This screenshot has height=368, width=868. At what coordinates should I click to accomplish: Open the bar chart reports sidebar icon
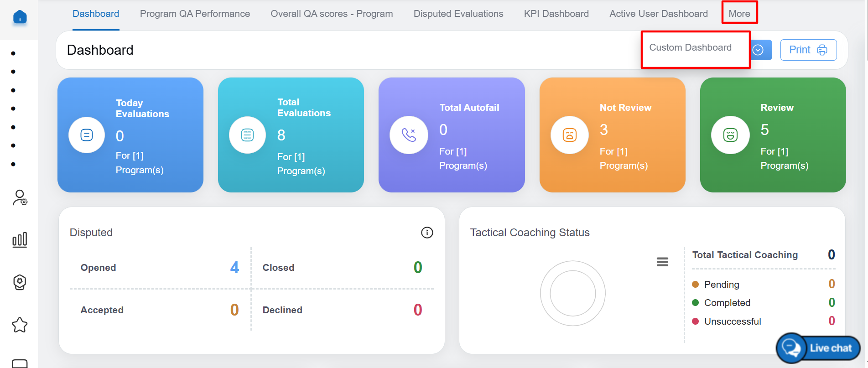point(20,240)
